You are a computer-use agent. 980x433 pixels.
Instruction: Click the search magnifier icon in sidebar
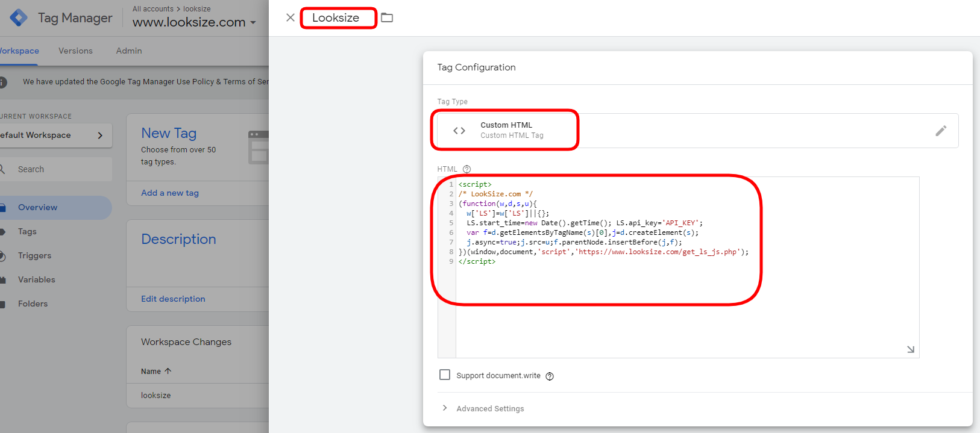click(2, 169)
